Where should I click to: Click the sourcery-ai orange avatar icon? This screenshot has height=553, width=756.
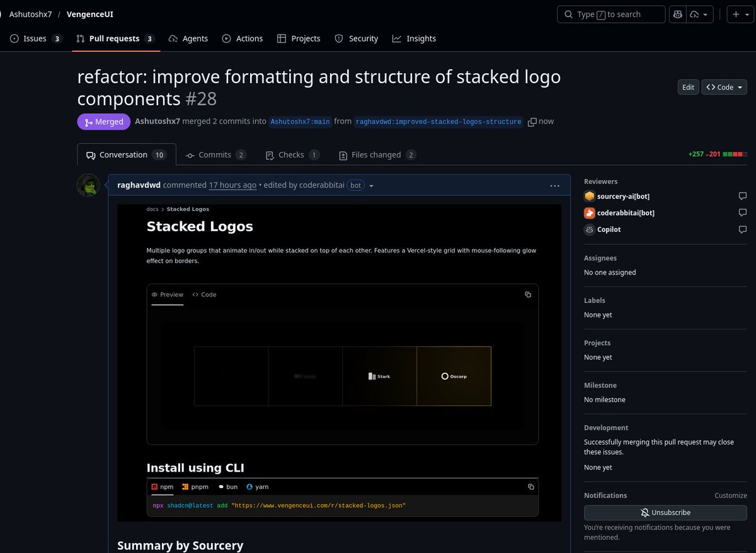589,197
